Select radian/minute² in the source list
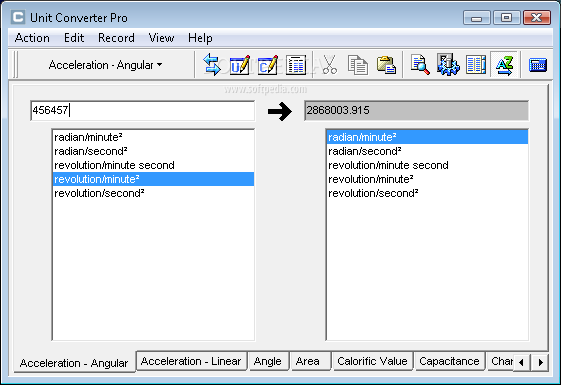Viewport: 561px width, 385px height. [x=153, y=137]
